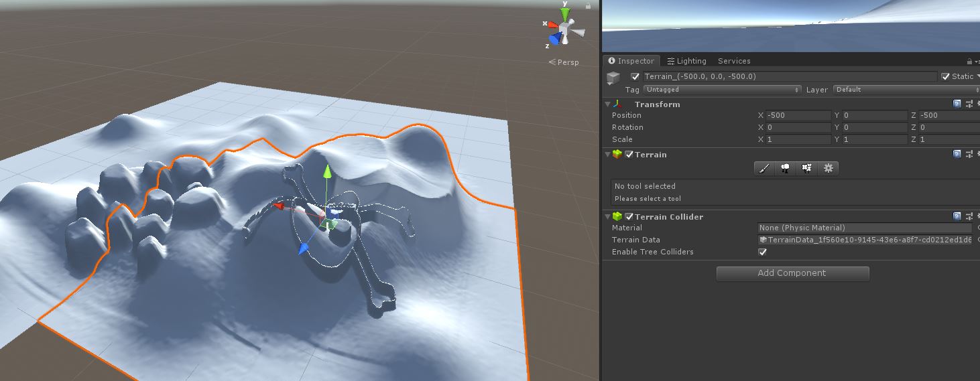Select the Paint Trees terrain tool
The height and width of the screenshot is (381, 980).
pos(785,169)
